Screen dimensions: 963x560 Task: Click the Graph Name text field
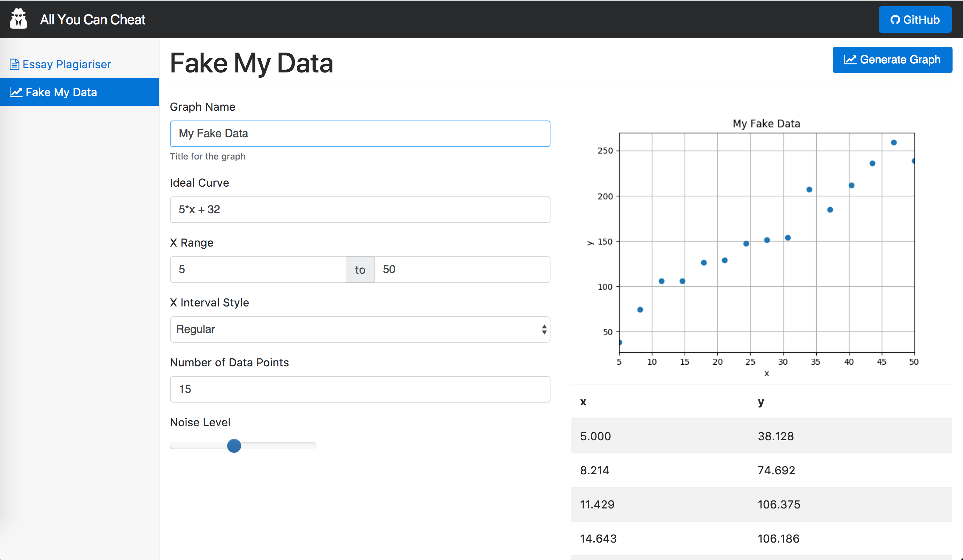tap(360, 134)
